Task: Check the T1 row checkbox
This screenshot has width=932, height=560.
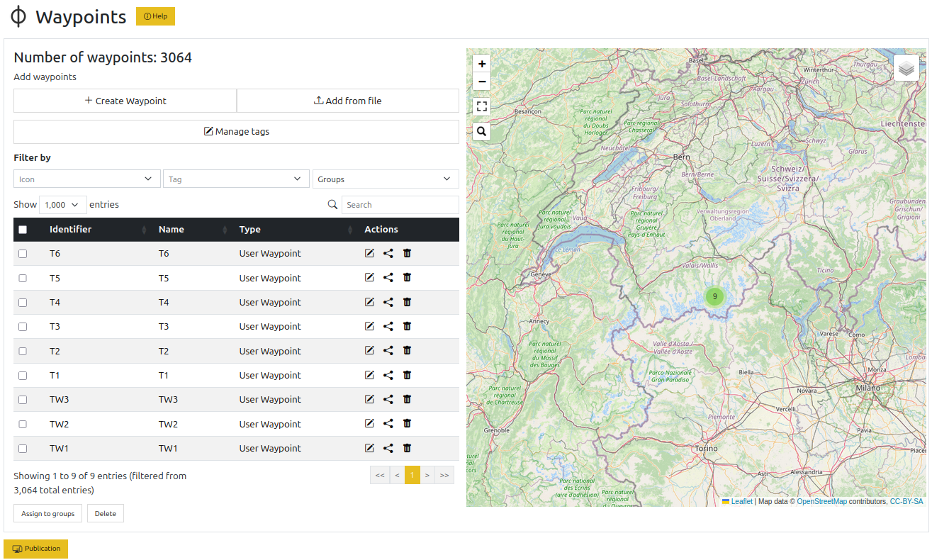Action: coord(23,376)
